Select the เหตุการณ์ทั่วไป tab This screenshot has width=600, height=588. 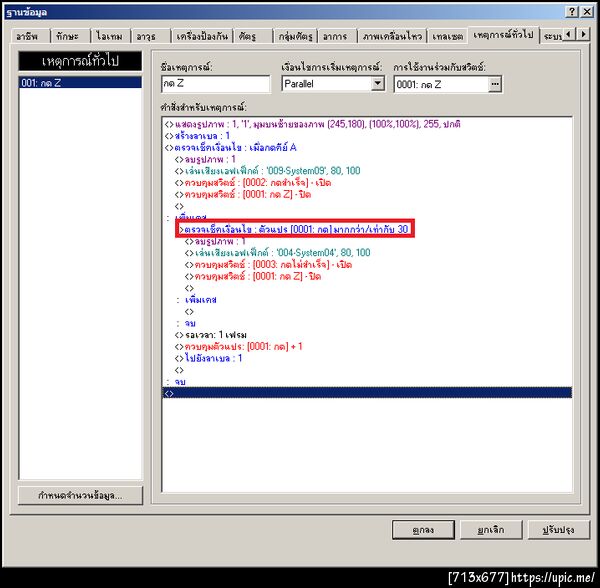click(x=503, y=35)
